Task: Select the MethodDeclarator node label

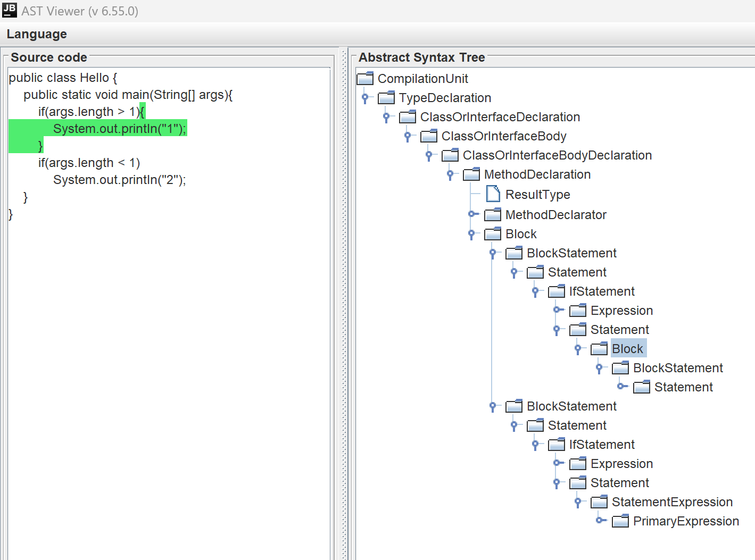Action: pos(556,215)
